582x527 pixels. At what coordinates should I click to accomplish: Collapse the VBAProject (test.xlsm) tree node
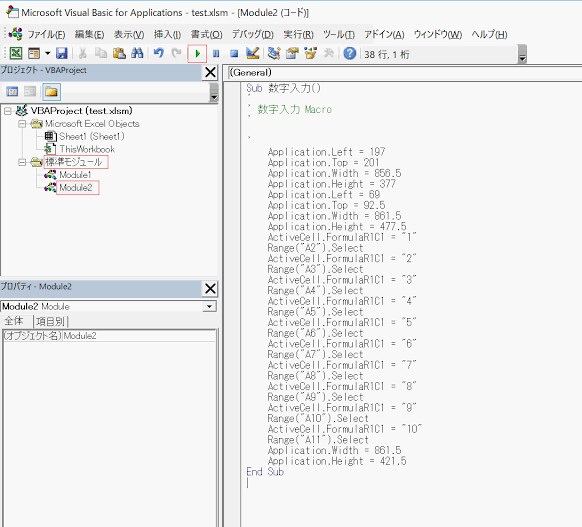point(8,111)
